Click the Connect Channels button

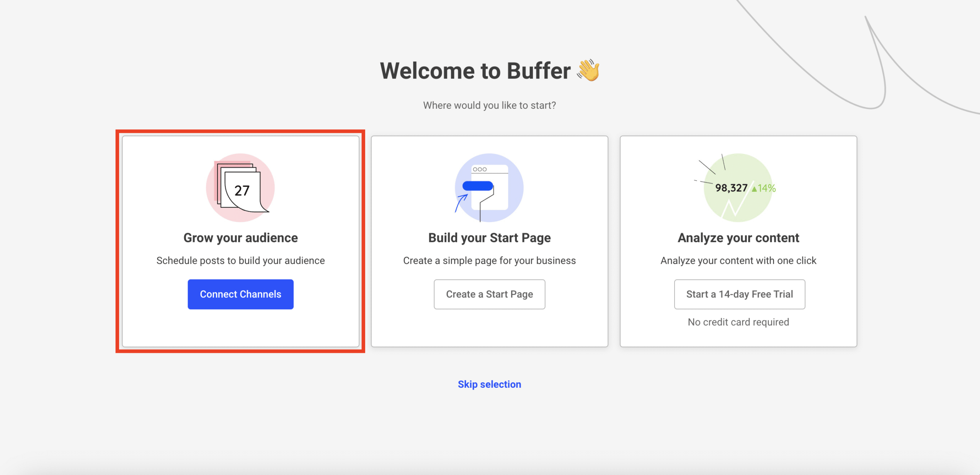pyautogui.click(x=240, y=294)
